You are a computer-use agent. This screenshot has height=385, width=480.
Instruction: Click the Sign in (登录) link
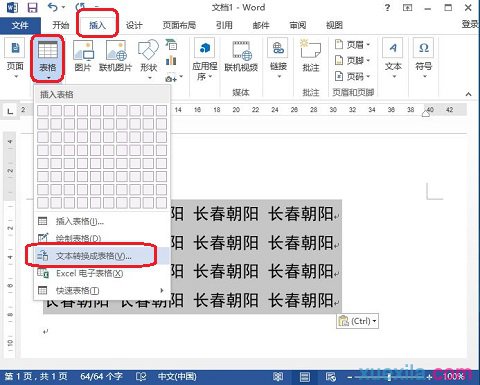tap(470, 24)
